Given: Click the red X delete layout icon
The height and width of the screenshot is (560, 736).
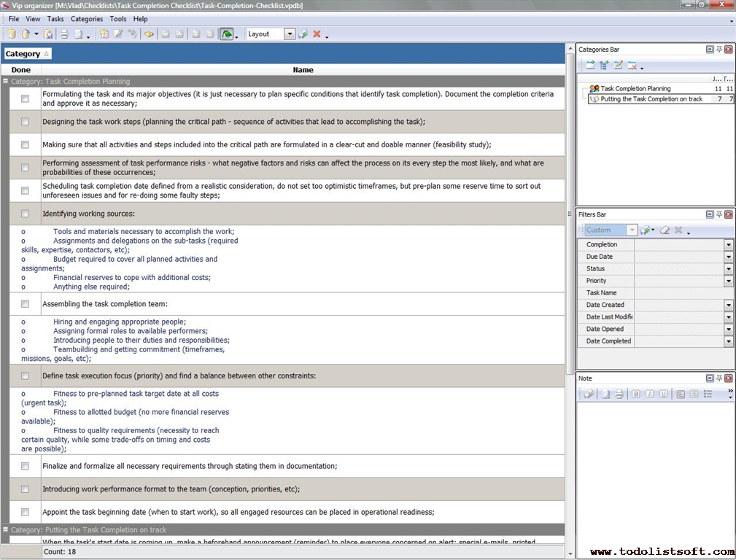Looking at the screenshot, I should [x=317, y=34].
